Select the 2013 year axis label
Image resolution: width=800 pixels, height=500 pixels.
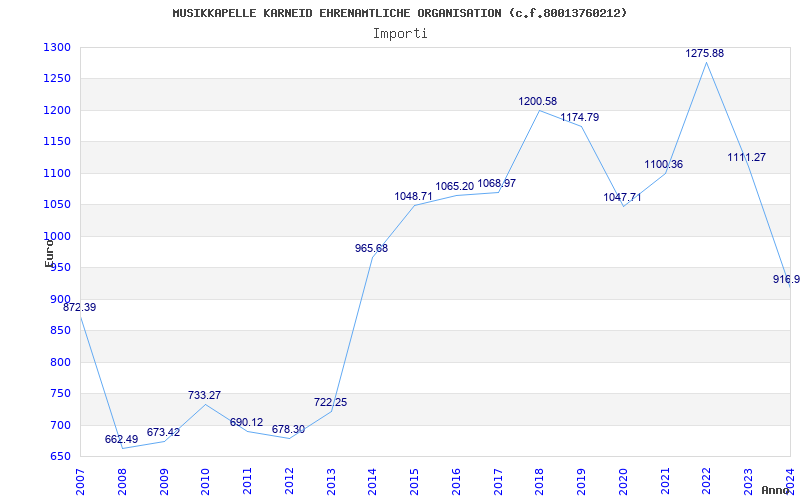pos(331,483)
